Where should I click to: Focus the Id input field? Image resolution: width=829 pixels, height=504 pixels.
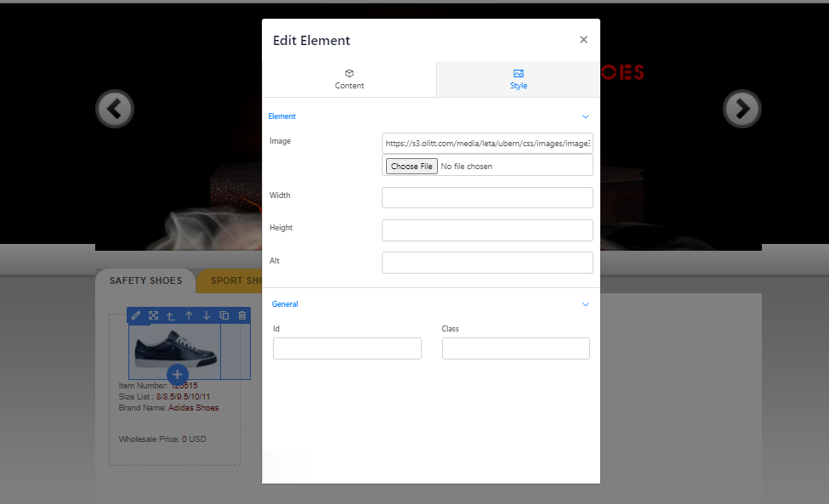pyautogui.click(x=348, y=348)
